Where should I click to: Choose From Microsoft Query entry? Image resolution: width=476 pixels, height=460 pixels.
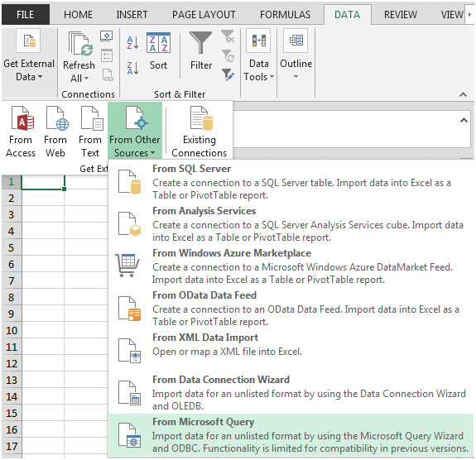(x=291, y=435)
